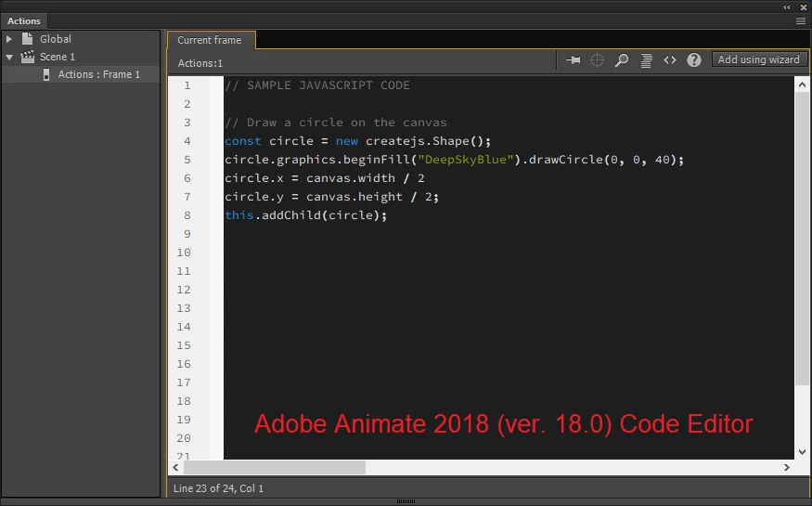Click the frame icon beside Actions : Frame 1
Viewport: 812px width, 506px height.
pos(46,74)
